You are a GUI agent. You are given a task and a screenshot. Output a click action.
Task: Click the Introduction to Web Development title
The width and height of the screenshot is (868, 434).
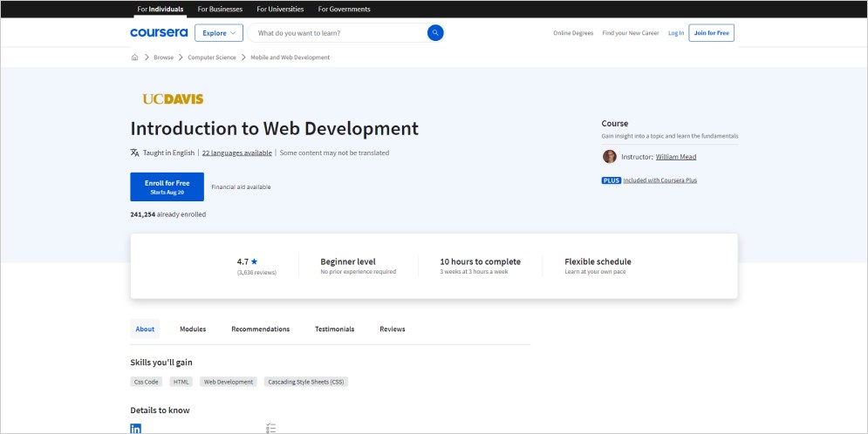click(x=275, y=128)
